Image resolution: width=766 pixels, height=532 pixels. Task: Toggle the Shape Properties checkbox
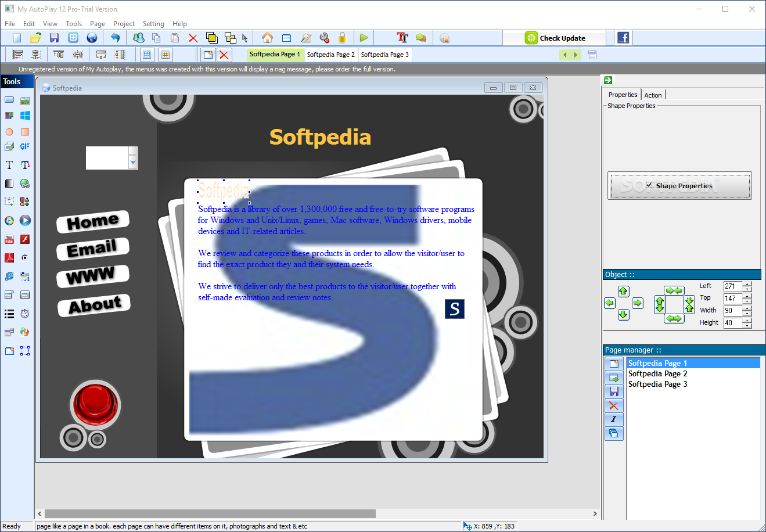(x=649, y=185)
